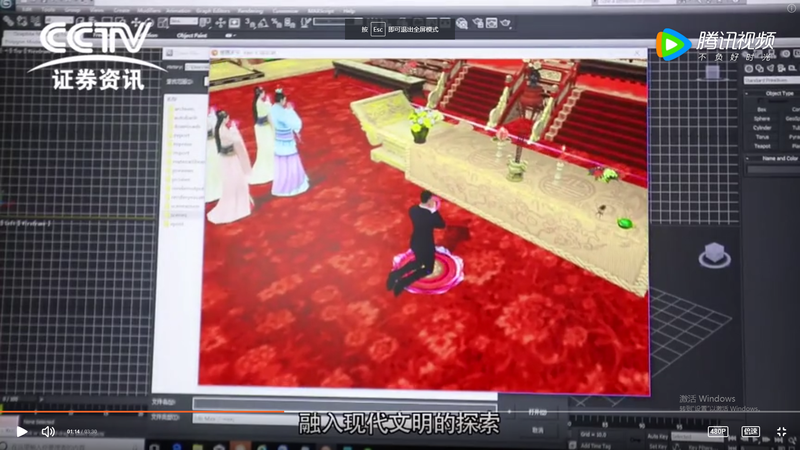Click the ViewCube in the viewport
This screenshot has height=450, width=800.
[x=714, y=255]
